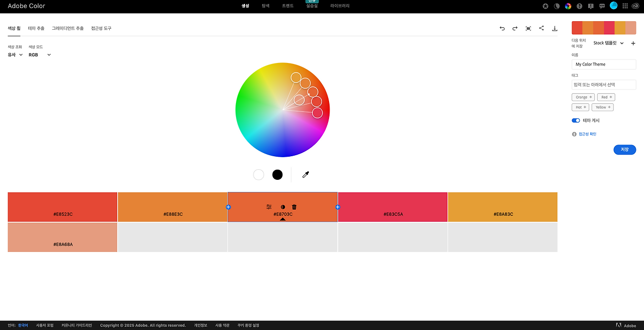Open the 실습실 menu
Image resolution: width=644 pixels, height=330 pixels.
[312, 6]
